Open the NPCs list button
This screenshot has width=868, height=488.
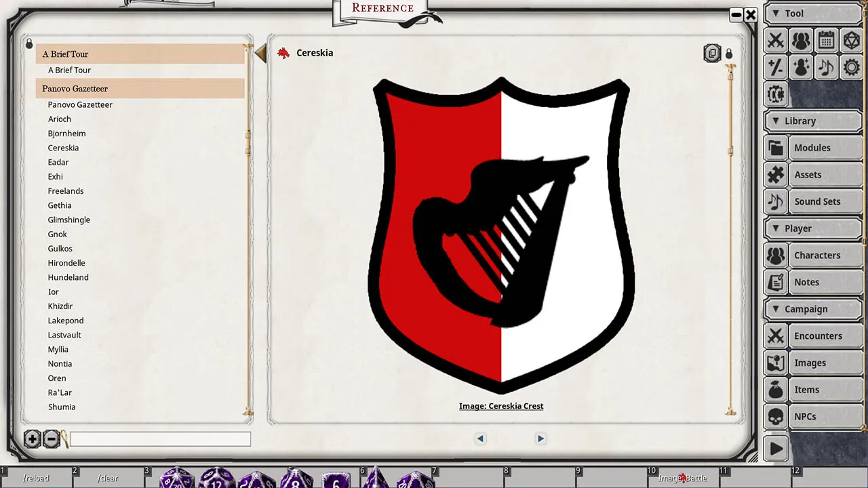point(825,417)
